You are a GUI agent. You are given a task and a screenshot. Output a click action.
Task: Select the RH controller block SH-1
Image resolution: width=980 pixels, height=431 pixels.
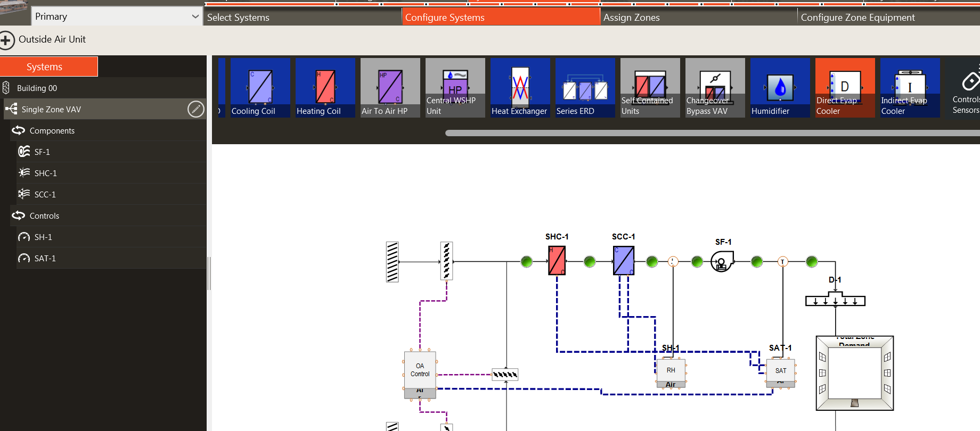pyautogui.click(x=671, y=373)
